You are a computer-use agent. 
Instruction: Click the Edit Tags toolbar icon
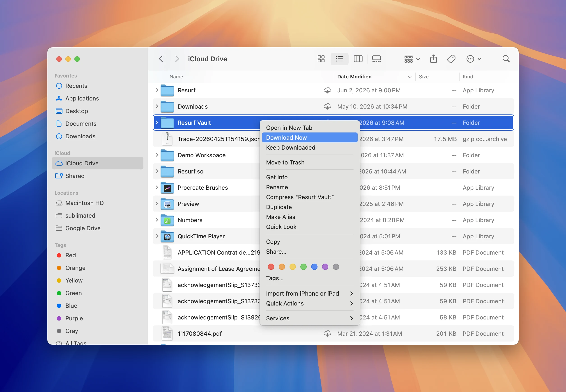click(451, 59)
